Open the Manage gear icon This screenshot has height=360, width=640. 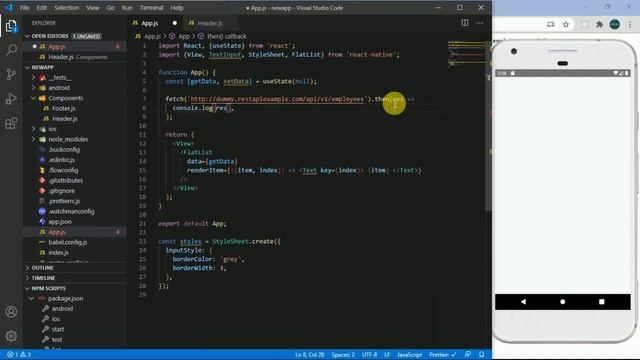(x=11, y=336)
